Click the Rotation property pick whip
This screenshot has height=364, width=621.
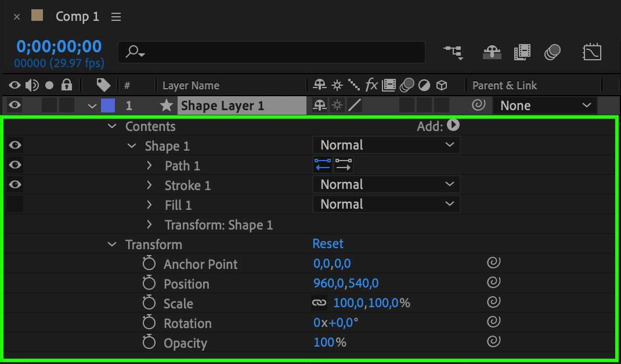(x=493, y=323)
